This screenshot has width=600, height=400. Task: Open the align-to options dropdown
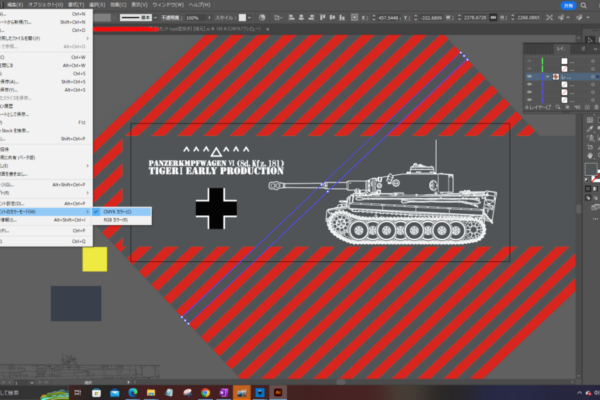[x=278, y=18]
